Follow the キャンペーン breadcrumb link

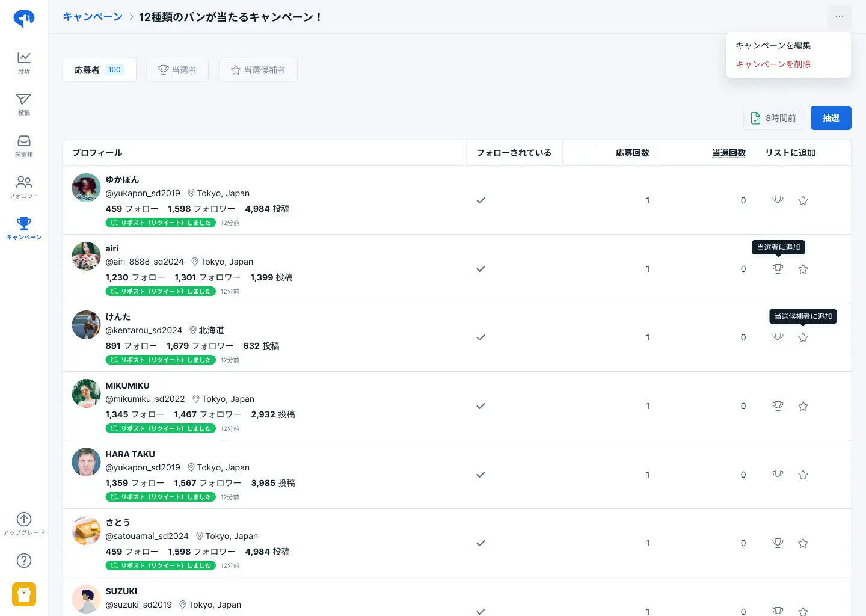click(x=93, y=17)
